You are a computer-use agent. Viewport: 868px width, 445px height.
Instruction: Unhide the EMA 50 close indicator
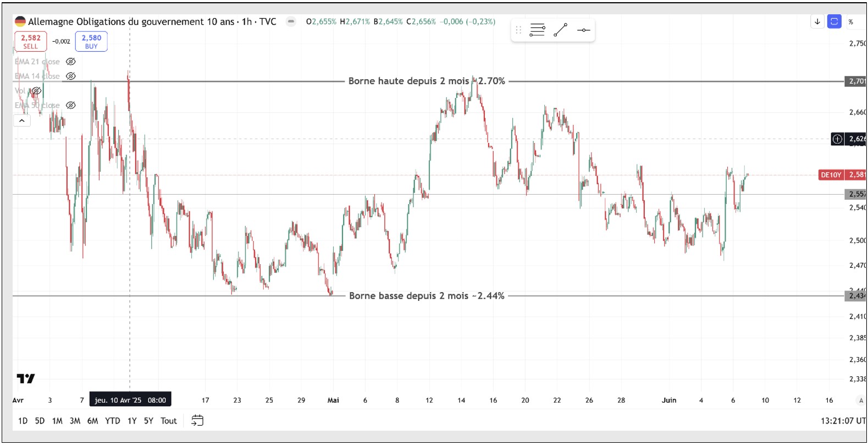71,105
